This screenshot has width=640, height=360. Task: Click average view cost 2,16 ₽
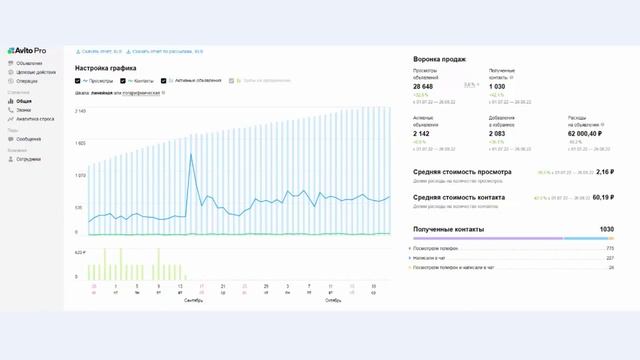[605, 172]
